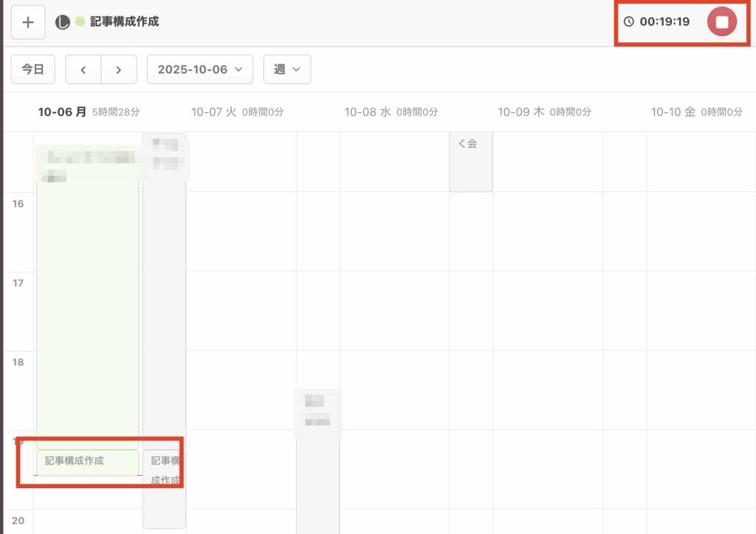
Task: Expand the 週 view selector
Action: pos(286,69)
